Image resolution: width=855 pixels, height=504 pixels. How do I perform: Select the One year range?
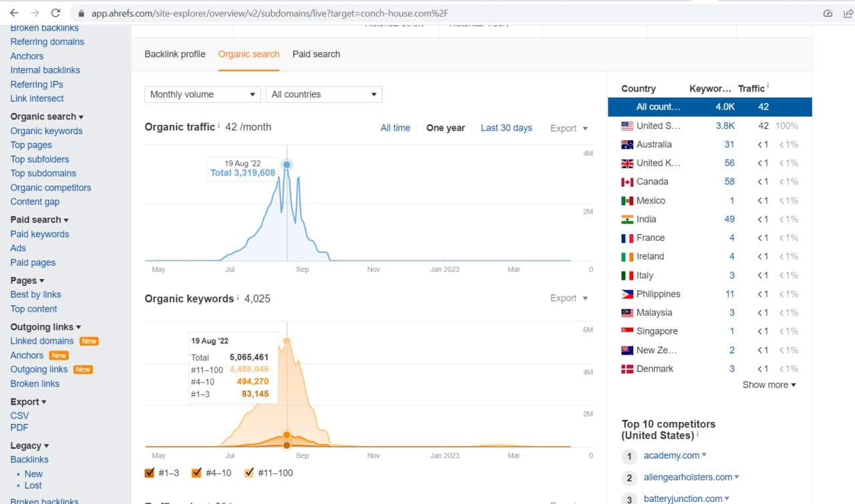(x=446, y=128)
